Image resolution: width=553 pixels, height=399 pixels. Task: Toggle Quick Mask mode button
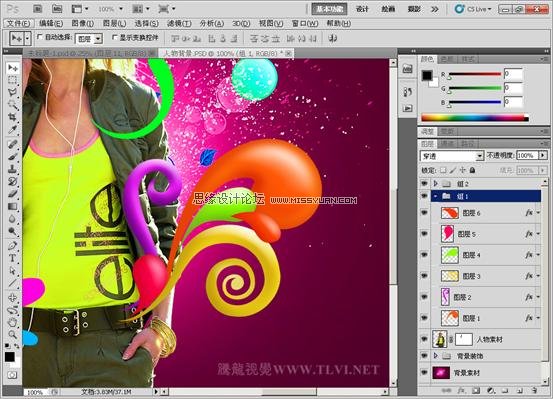point(12,375)
